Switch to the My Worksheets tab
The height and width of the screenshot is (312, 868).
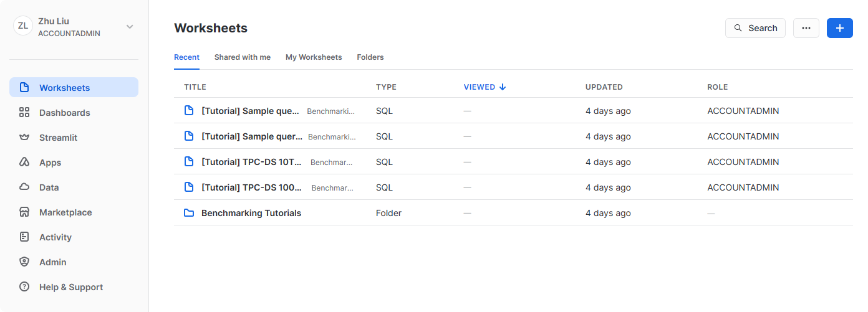pos(314,57)
